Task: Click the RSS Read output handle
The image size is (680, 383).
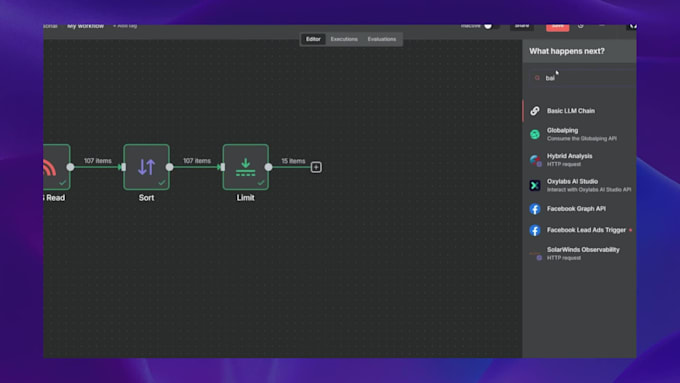Action: 70,167
